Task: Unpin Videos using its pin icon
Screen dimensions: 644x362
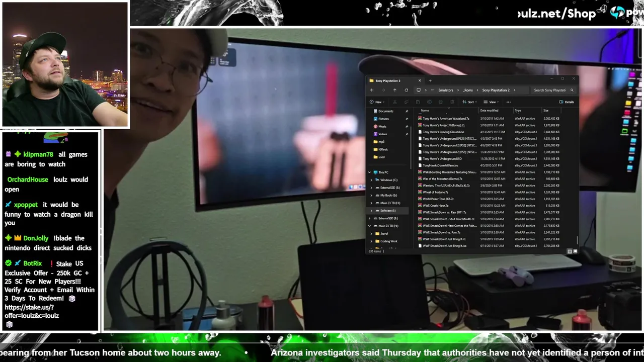Action: pyautogui.click(x=407, y=134)
